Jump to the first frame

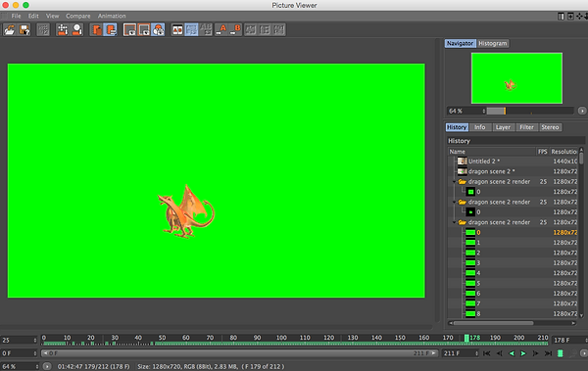point(487,353)
